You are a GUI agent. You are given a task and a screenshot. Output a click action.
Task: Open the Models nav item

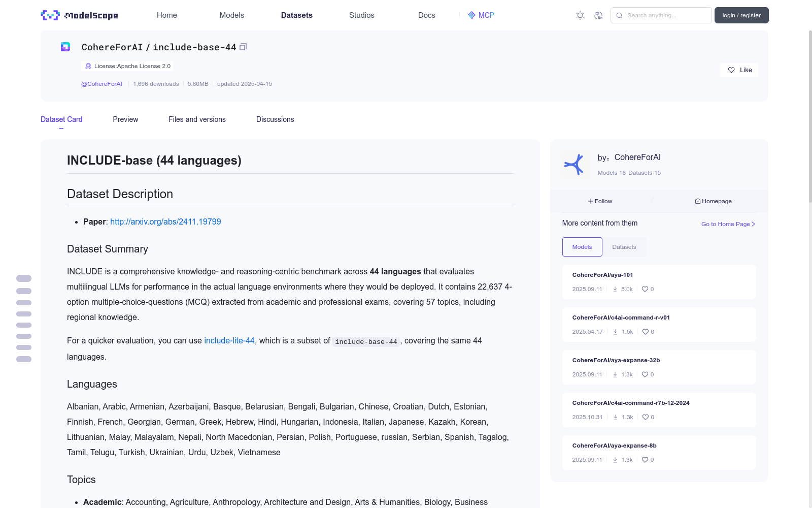[x=232, y=15]
